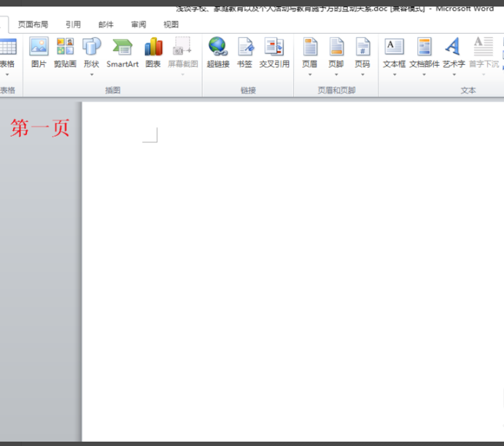
Task: Expand the 文本框 dropdown arrow
Action: [395, 74]
